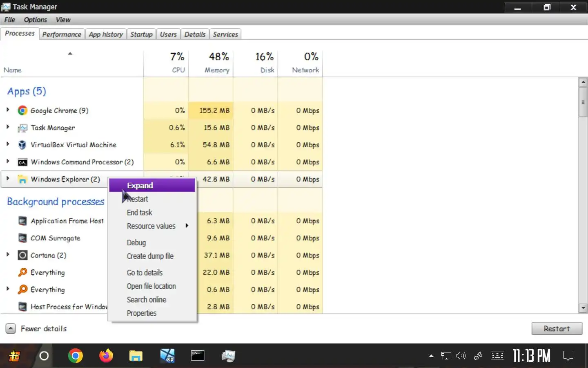Image resolution: width=588 pixels, height=368 pixels.
Task: Open File Explorer from the taskbar
Action: pyautogui.click(x=136, y=356)
